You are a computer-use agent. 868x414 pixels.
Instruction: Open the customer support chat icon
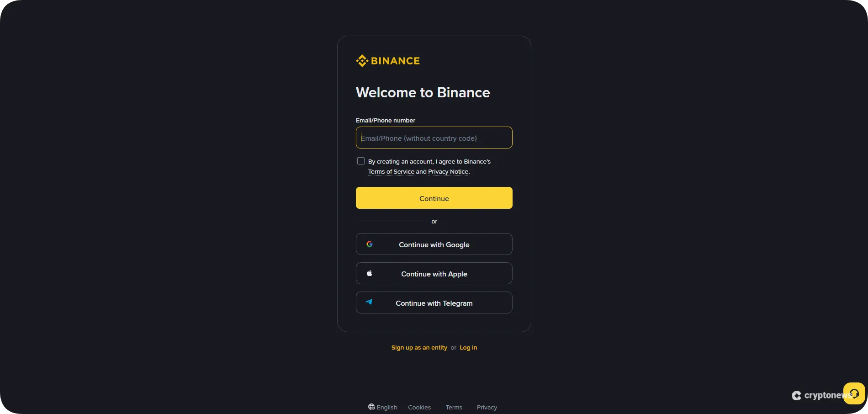point(854,393)
